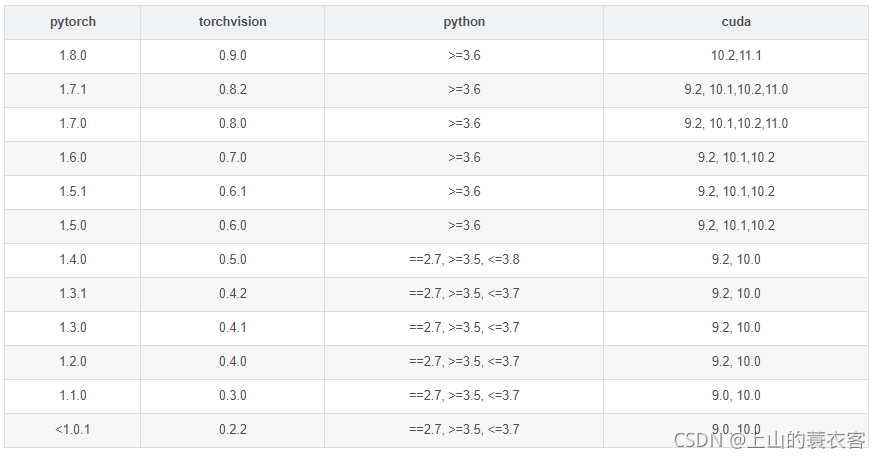The width and height of the screenshot is (880, 458).
Task: Click the pytorch column header
Action: tap(73, 22)
